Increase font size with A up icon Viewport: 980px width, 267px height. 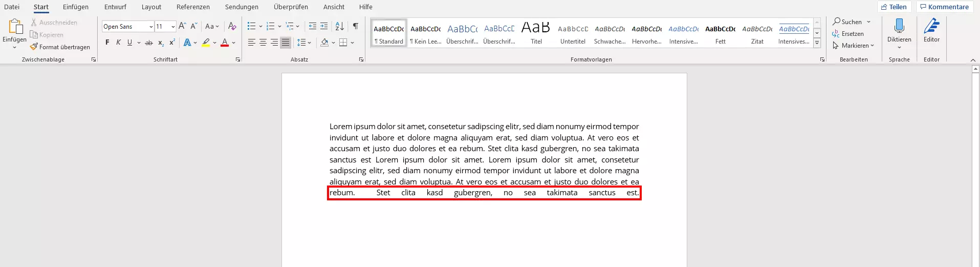click(x=182, y=26)
